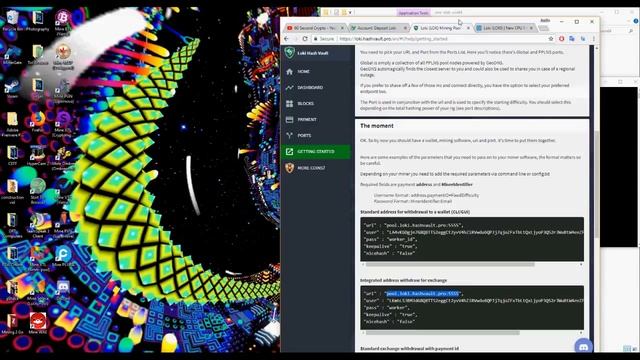Go to Blocks in the sidebar
This screenshot has width=640, height=360.
(x=316, y=103)
